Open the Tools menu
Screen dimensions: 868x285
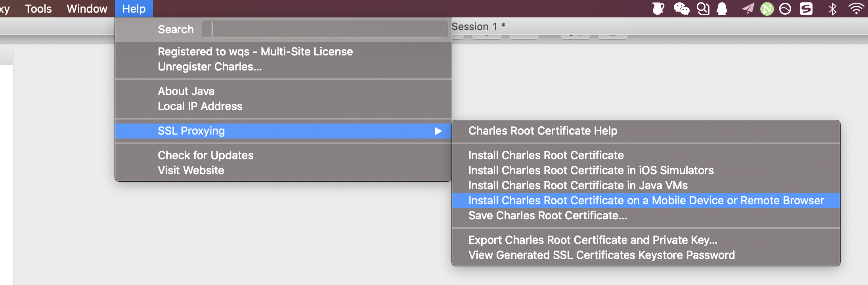[38, 9]
